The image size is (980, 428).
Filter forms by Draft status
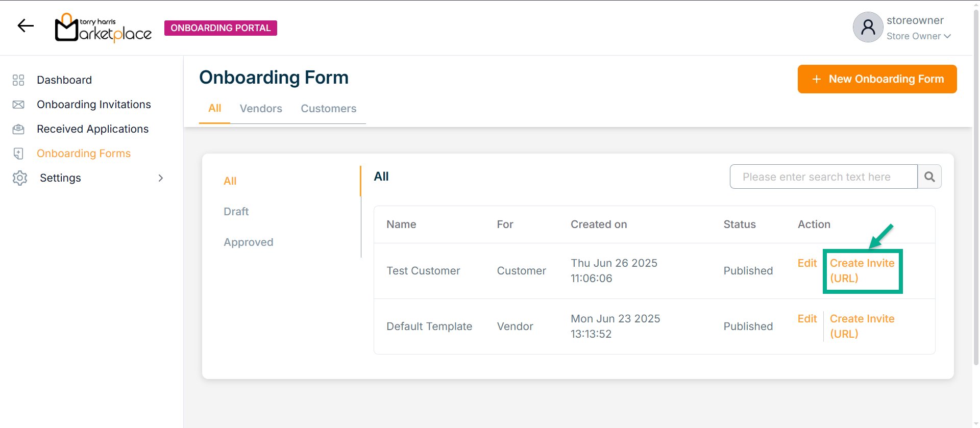coord(236,212)
